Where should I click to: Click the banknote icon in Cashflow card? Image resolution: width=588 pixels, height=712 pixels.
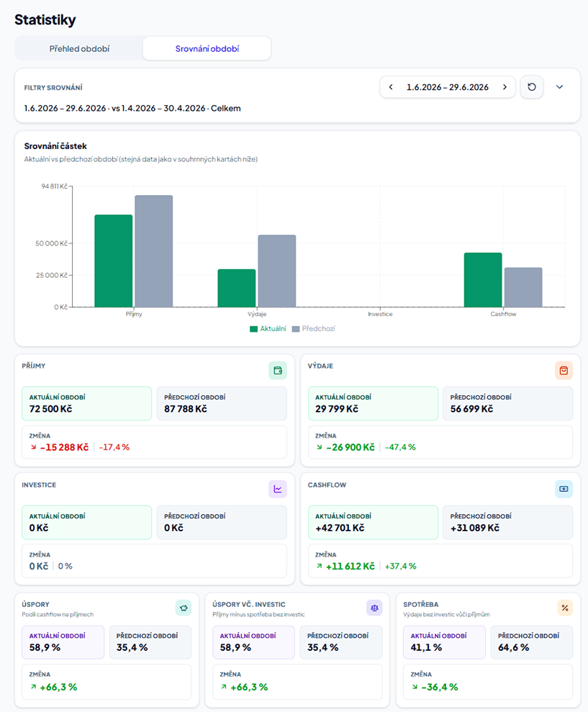[564, 489]
